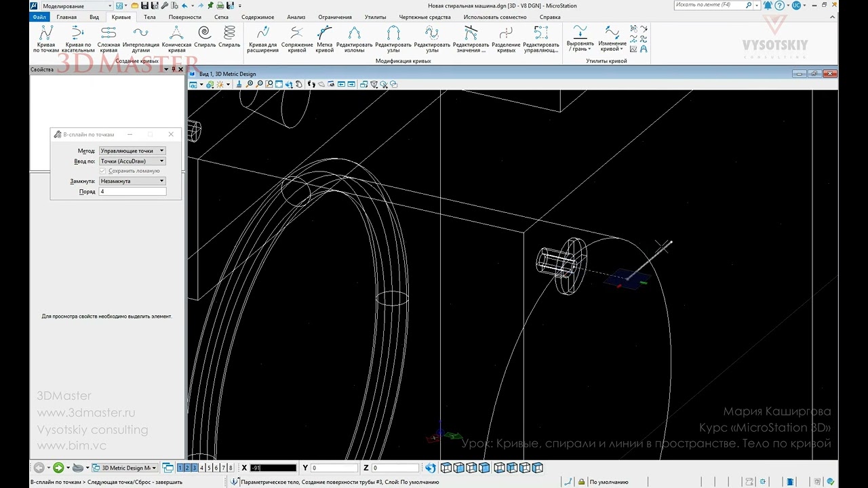Image resolution: width=868 pixels, height=488 pixels.
Task: Select the Кривая по касательным tool
Action: coord(79,39)
